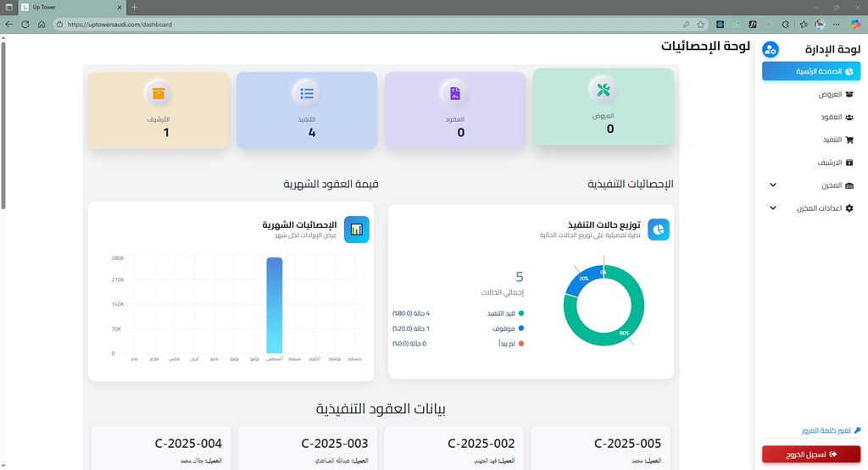The height and width of the screenshot is (470, 868).
Task: Click the list icon on التنفيذ card
Action: pyautogui.click(x=307, y=93)
